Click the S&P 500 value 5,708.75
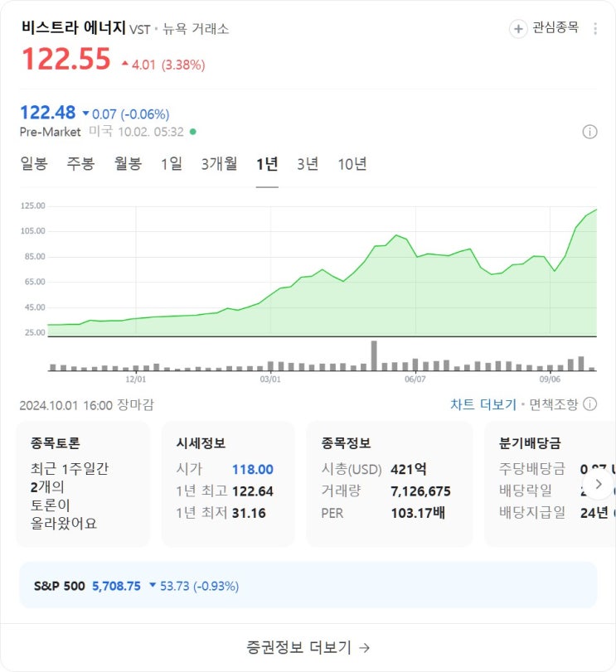Viewport: 616px width, 672px height. 117,586
